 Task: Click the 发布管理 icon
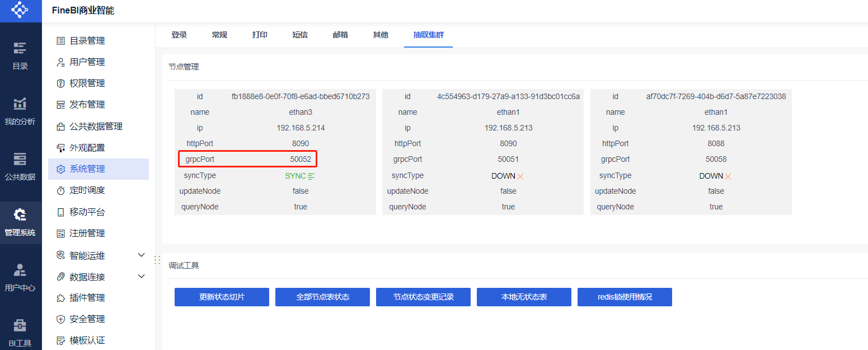pos(61,105)
